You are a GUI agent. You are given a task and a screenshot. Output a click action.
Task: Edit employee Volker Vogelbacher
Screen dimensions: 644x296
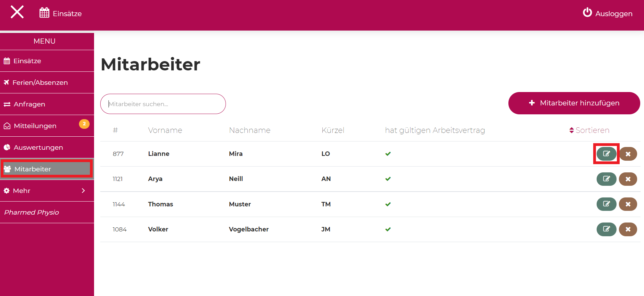[x=606, y=229]
